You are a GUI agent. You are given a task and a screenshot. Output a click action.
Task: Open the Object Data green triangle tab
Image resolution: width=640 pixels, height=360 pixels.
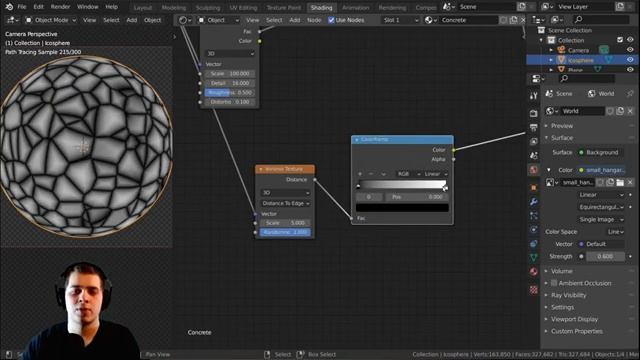pyautogui.click(x=533, y=258)
